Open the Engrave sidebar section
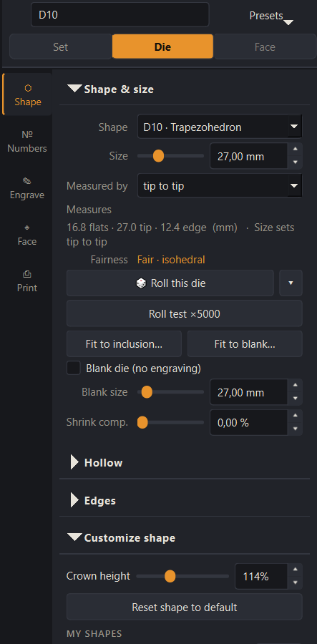This screenshot has height=644, width=317. 27,188
